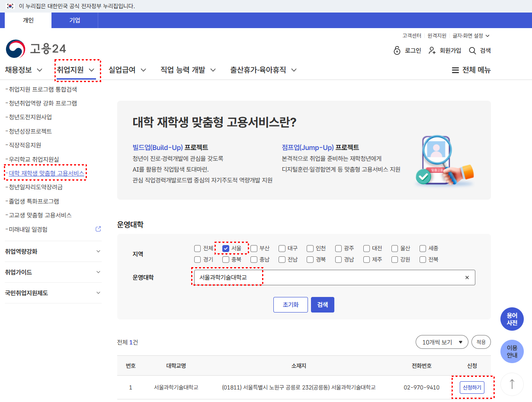532x402 pixels.
Task: Open the 실업급여 menu
Action: pos(127,70)
